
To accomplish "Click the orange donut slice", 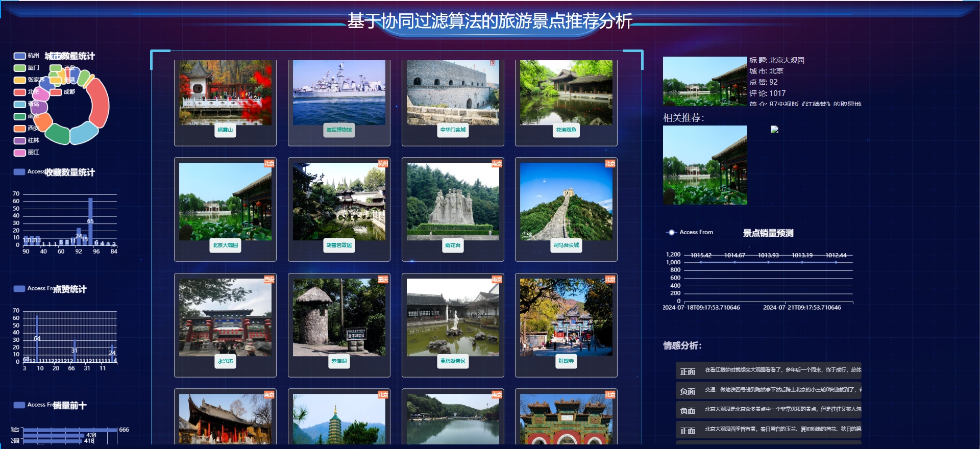I will point(43,121).
